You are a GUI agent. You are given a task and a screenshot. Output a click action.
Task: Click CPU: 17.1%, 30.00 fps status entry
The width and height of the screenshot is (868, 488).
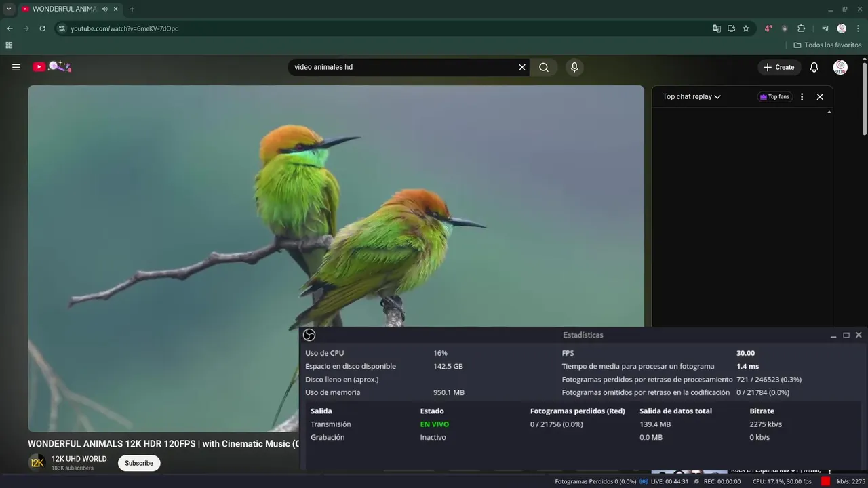tap(782, 481)
